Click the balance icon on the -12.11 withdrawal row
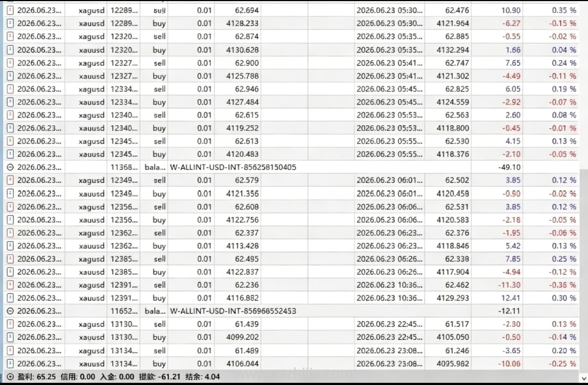This screenshot has width=588, height=385. point(10,311)
